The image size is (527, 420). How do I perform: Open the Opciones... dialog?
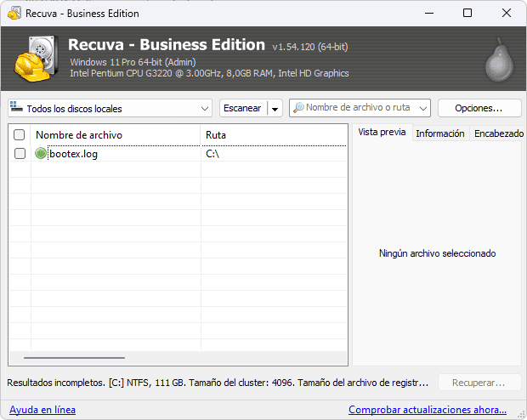pos(479,108)
